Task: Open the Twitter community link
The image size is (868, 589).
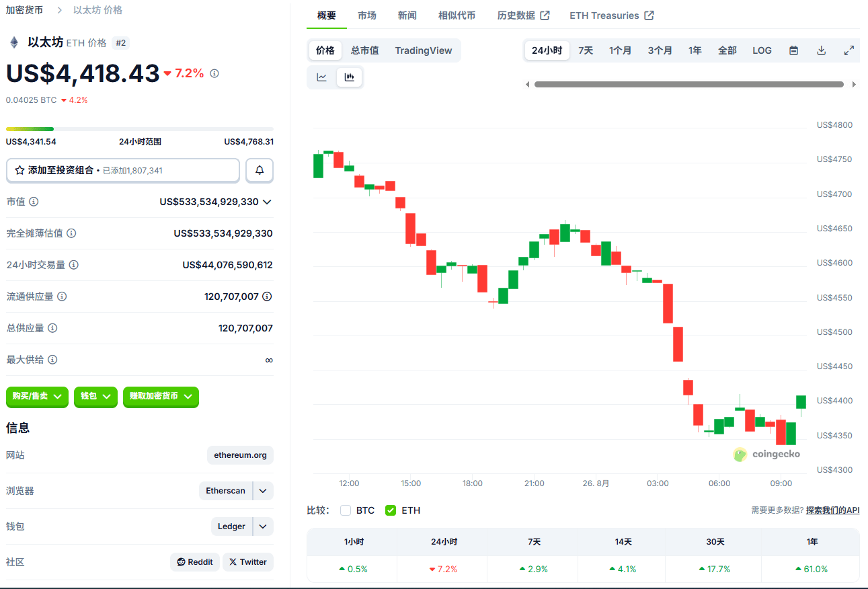Action: (x=248, y=562)
